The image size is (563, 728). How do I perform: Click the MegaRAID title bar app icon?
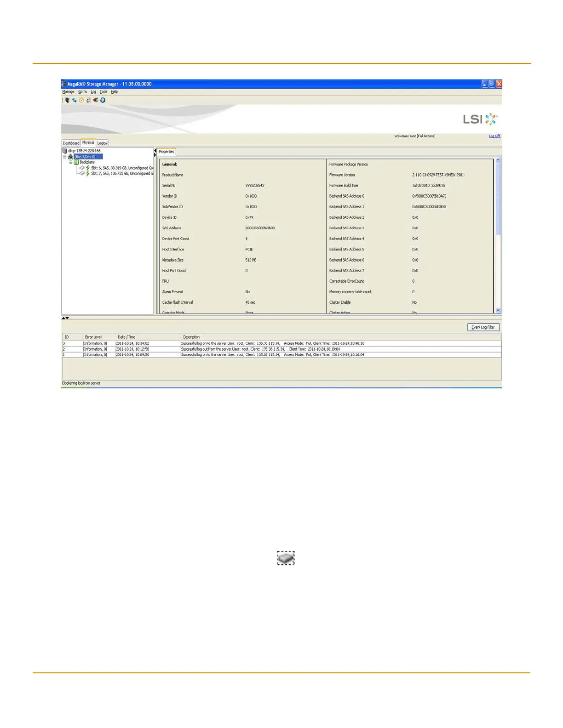(x=64, y=84)
